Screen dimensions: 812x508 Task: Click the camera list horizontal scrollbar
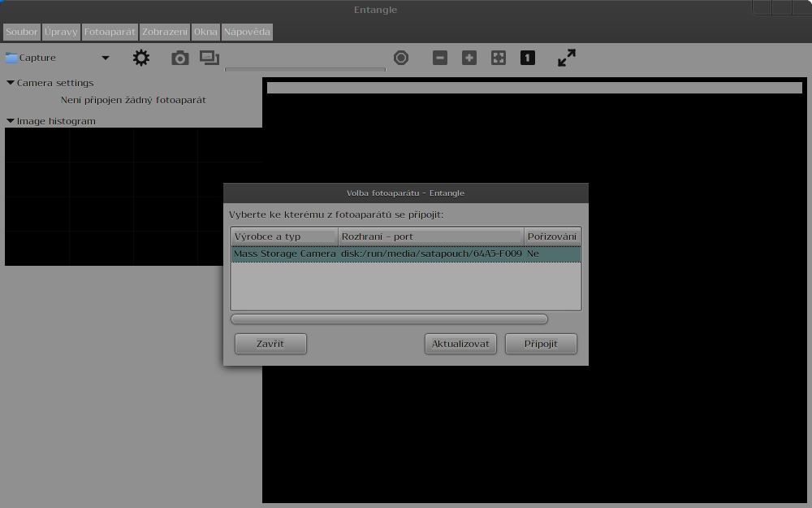click(x=389, y=319)
